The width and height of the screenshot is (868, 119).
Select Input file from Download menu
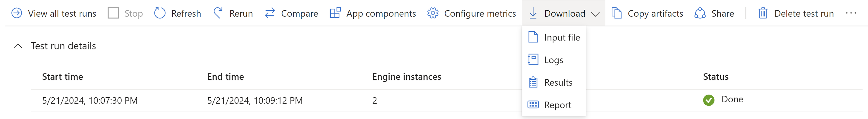pyautogui.click(x=554, y=37)
